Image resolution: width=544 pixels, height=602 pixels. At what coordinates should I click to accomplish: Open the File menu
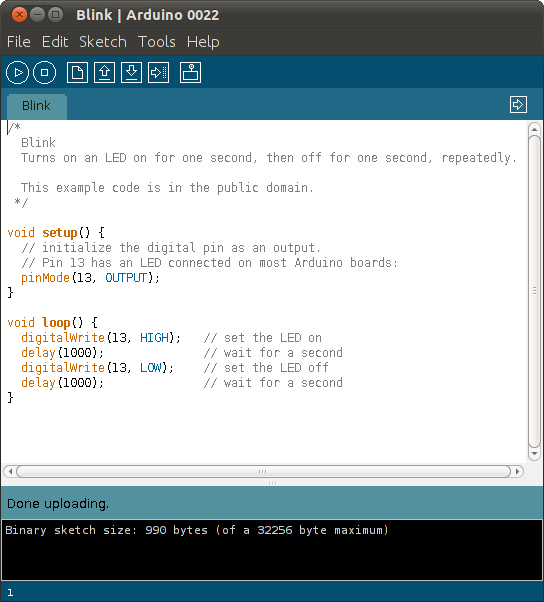[x=18, y=42]
